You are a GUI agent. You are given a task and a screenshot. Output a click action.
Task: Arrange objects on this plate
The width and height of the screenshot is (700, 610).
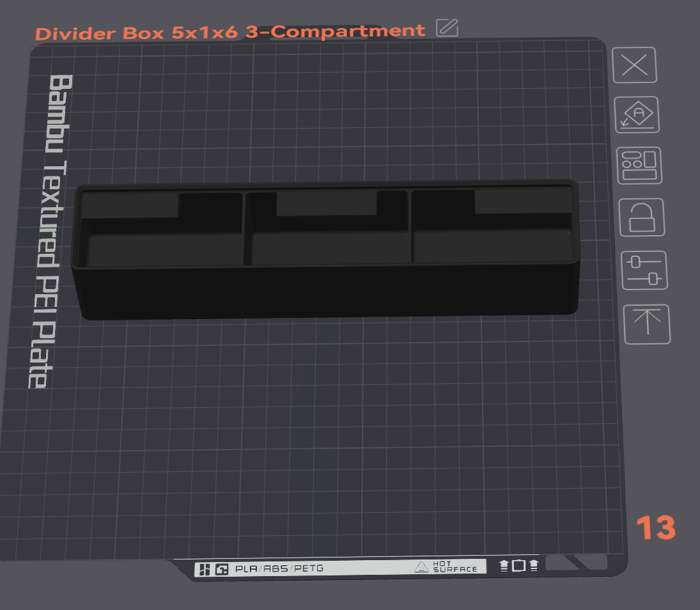[639, 166]
